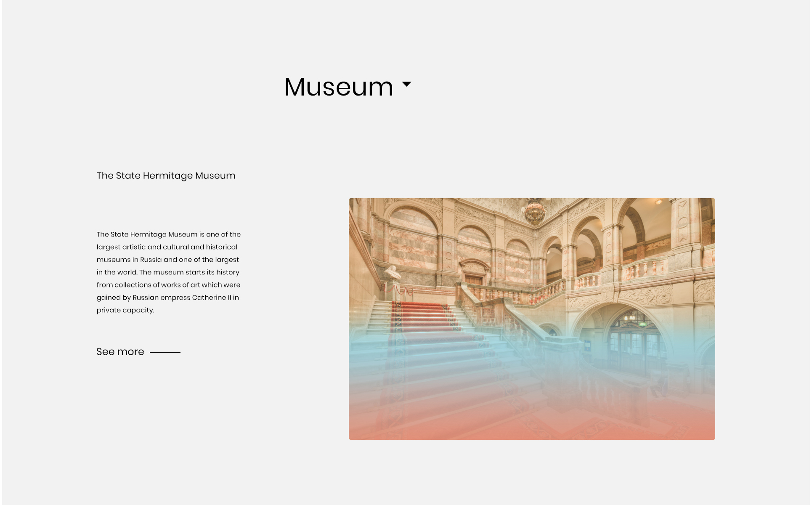
Task: Click the sentence about largest museums in Russia
Action: [x=167, y=260]
